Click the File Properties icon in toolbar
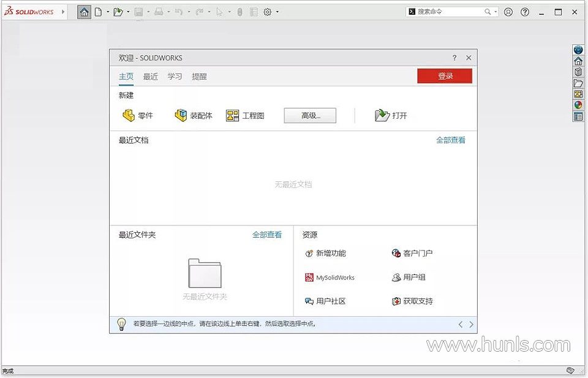 pyautogui.click(x=254, y=12)
